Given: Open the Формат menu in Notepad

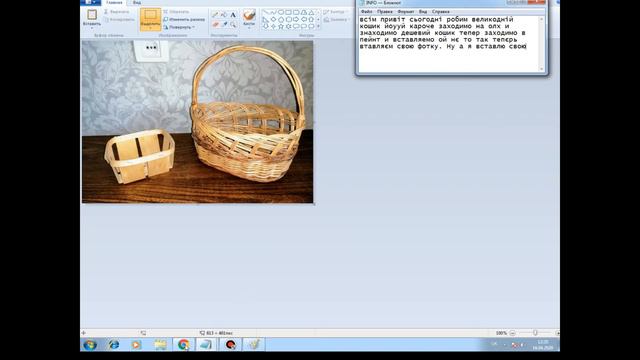Looking at the screenshot, I should click(x=406, y=11).
